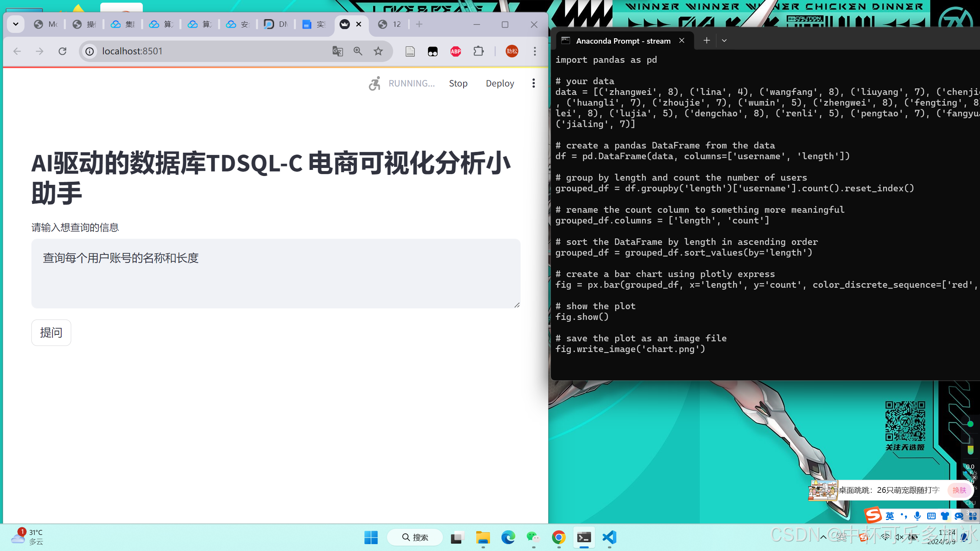980x551 pixels.
Task: Open the blue document-icon tab '实'
Action: [x=314, y=24]
